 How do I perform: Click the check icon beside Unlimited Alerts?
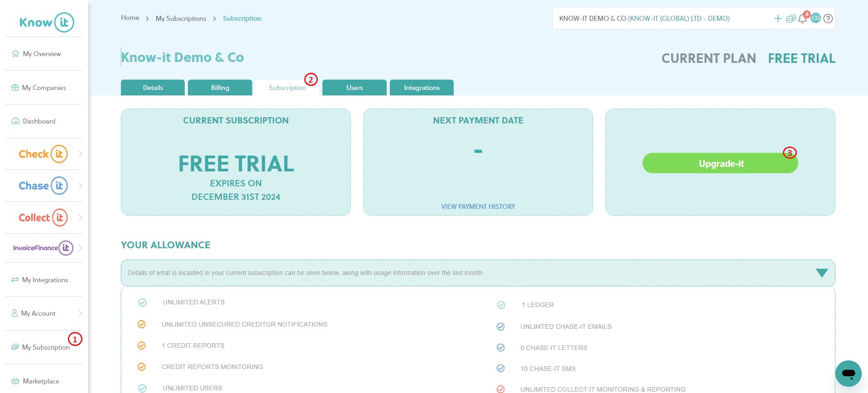[x=142, y=302]
